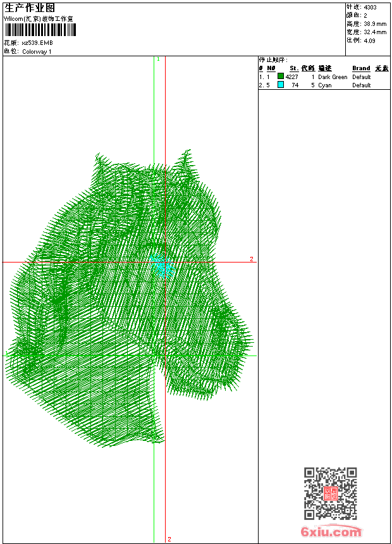Click the Dark Green color swatch
The image size is (392, 544).
click(x=281, y=77)
